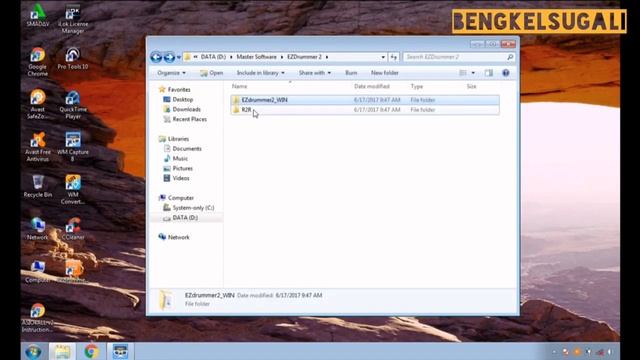Image resolution: width=640 pixels, height=360 pixels.
Task: Open the Network desktop icon
Action: tap(38, 229)
